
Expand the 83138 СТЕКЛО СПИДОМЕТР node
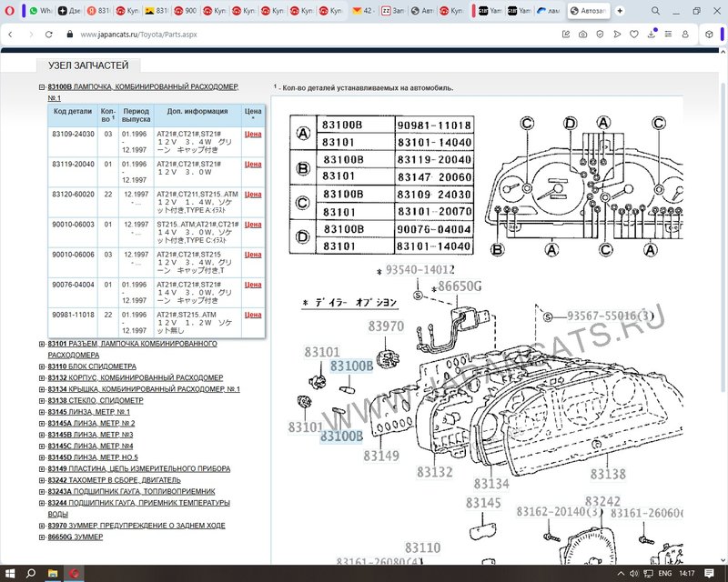click(x=42, y=400)
